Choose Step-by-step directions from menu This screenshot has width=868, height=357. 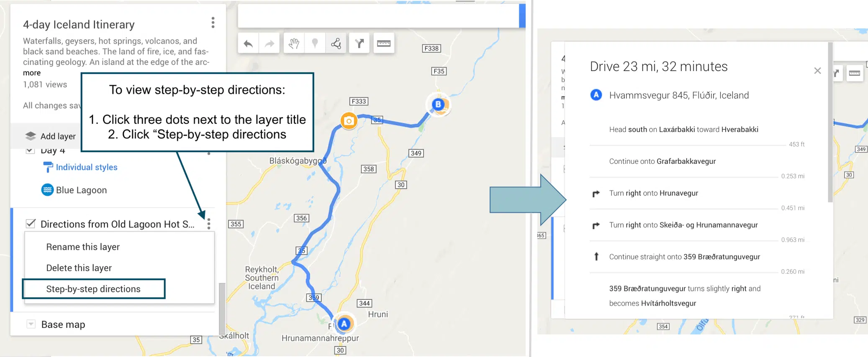(x=93, y=289)
